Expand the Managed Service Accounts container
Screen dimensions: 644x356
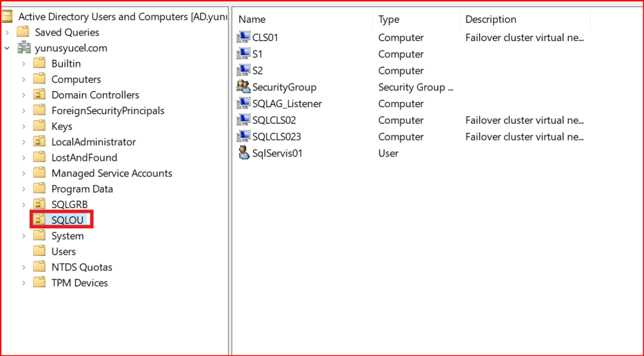(24, 173)
